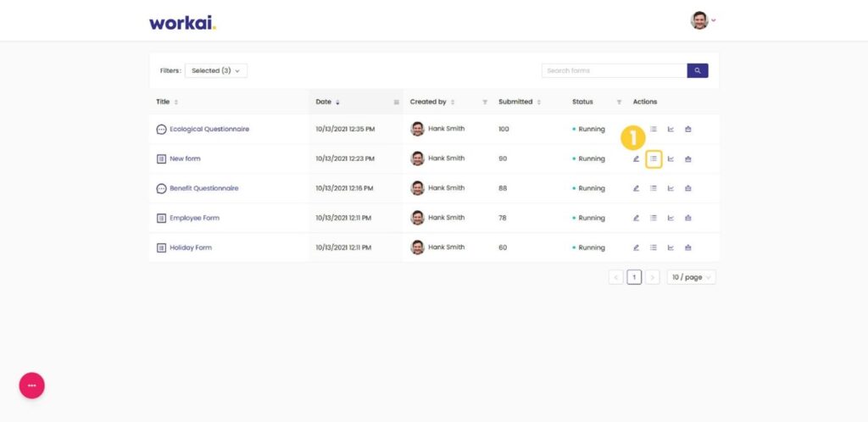Open the Ecological Questionnaire form
The height and width of the screenshot is (422, 868).
(209, 129)
